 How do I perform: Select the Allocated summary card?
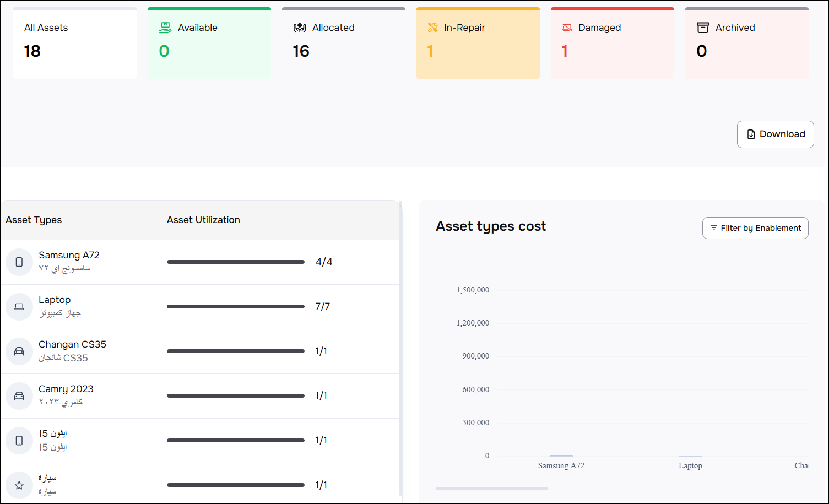pyautogui.click(x=343, y=44)
